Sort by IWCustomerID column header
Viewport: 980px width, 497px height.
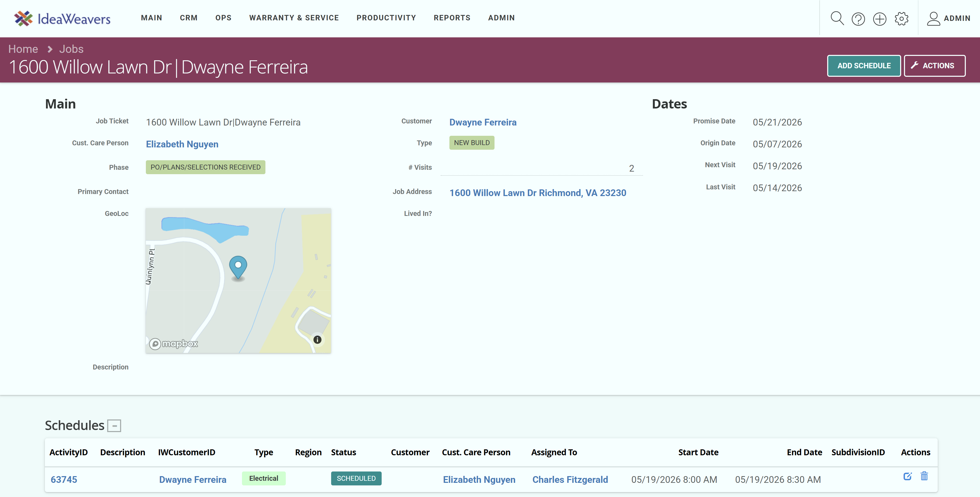(x=186, y=452)
